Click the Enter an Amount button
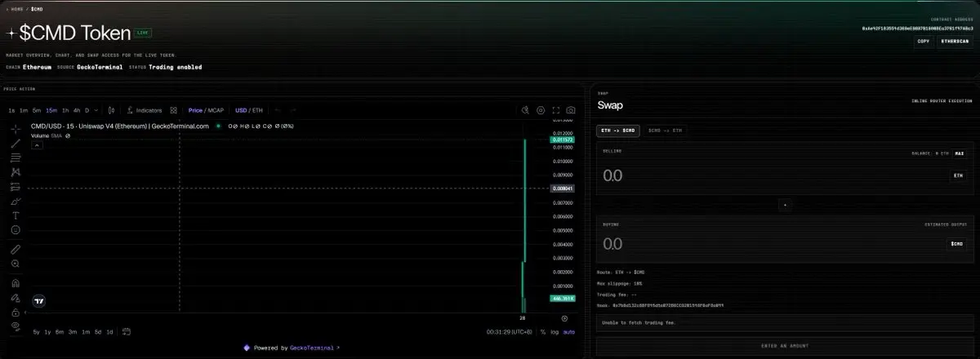Viewport: 980px width, 359px height. coord(785,346)
